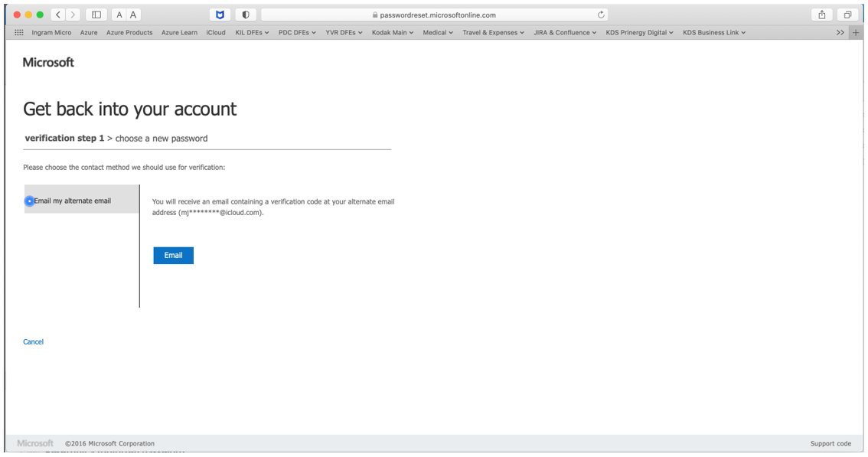
Task: Expand the YVR DFEs bookmark folder
Action: 344,33
